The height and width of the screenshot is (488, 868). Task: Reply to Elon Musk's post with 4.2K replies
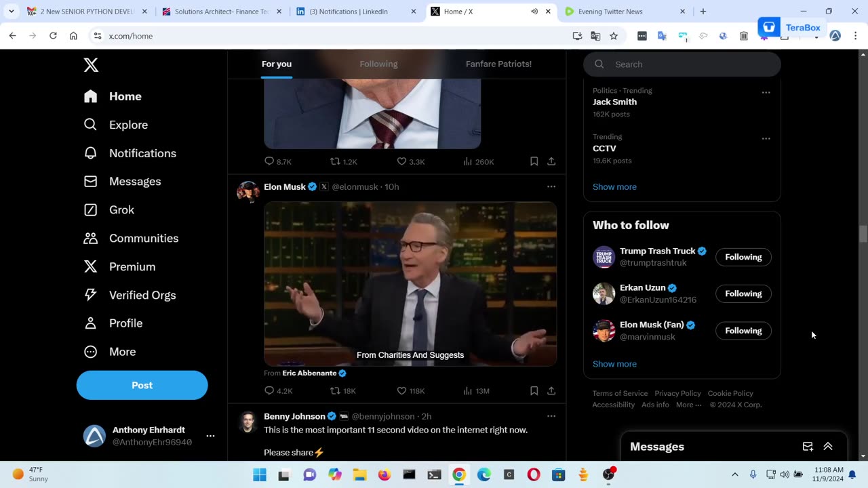click(278, 390)
